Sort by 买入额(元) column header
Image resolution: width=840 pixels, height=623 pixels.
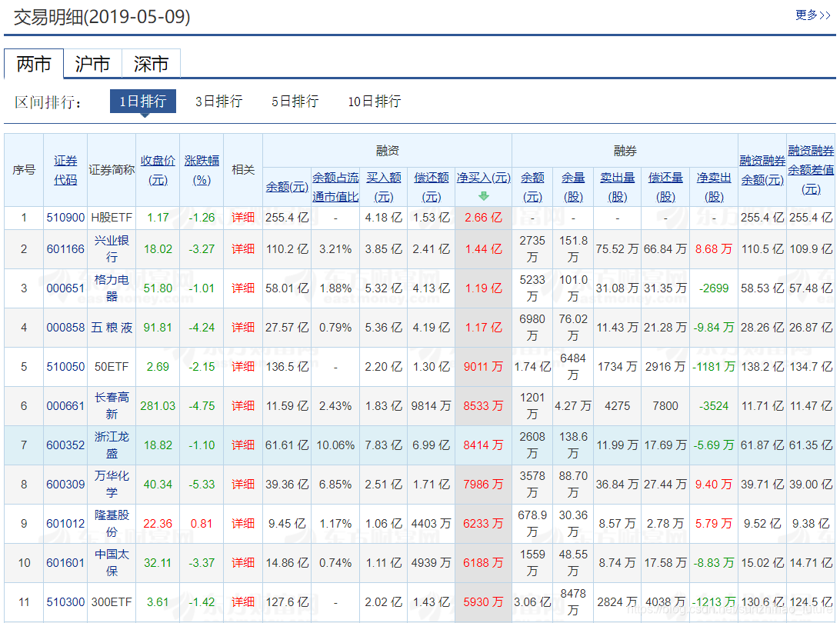point(384,187)
